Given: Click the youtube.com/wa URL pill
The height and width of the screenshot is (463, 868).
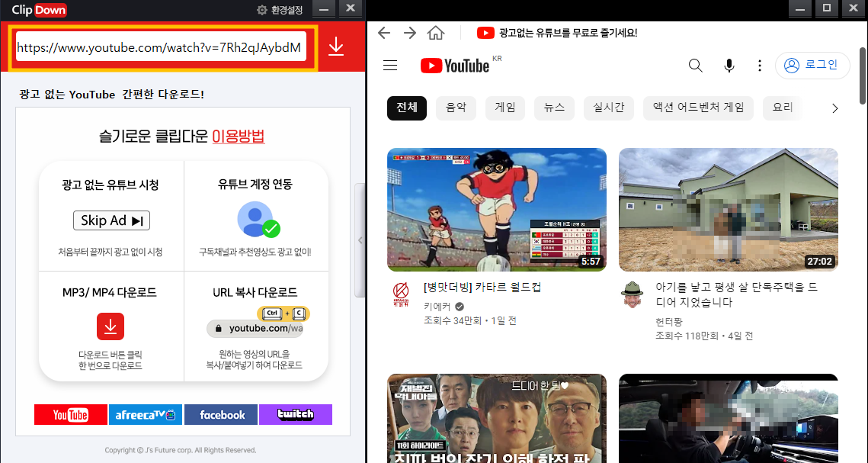Looking at the screenshot, I should pyautogui.click(x=255, y=329).
